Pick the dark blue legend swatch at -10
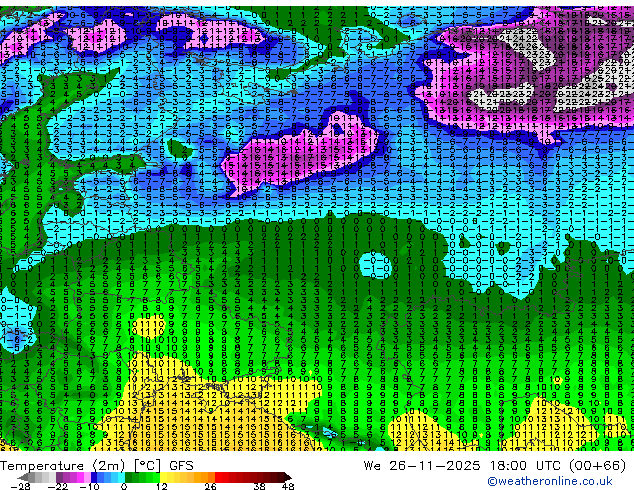 point(94,477)
